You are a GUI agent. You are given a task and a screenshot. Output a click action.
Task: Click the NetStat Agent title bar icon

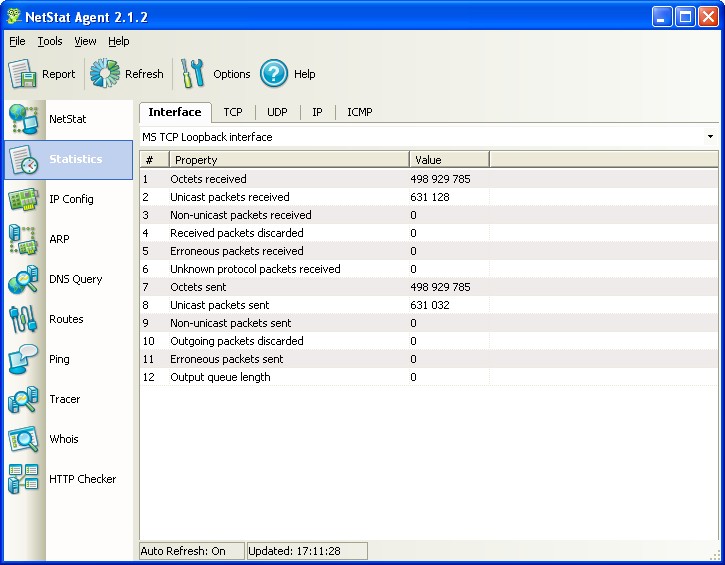click(x=13, y=16)
